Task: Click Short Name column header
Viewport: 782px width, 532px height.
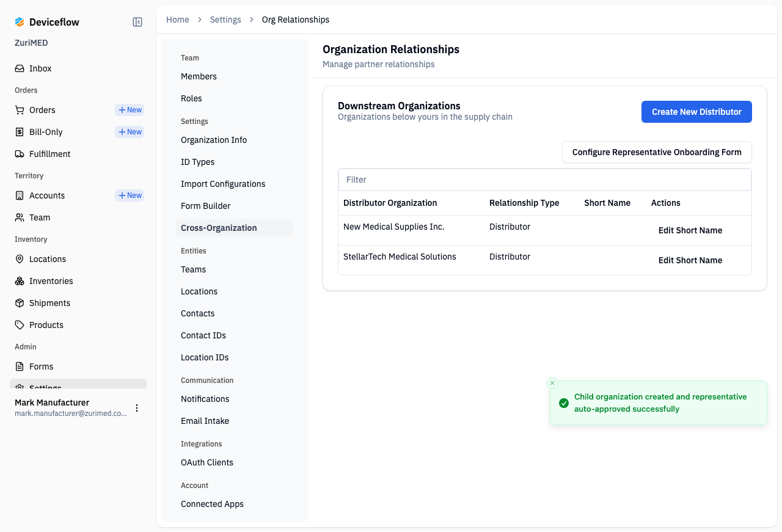Action: (x=607, y=203)
